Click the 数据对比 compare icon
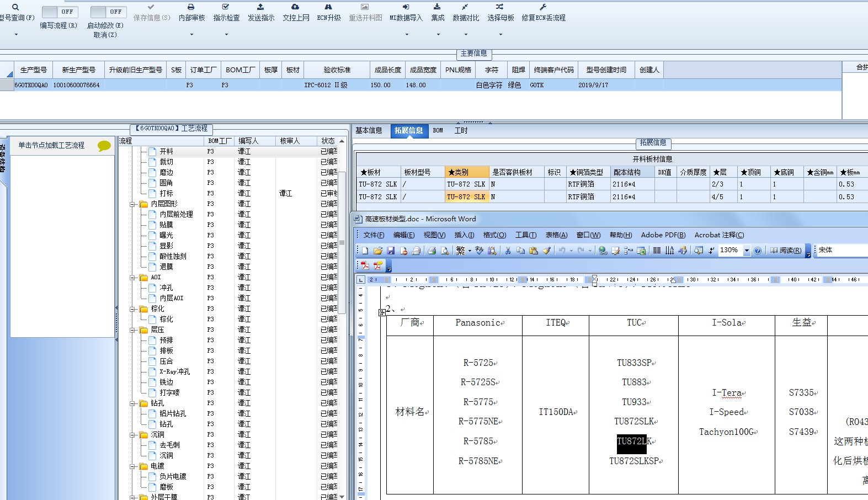The width and height of the screenshot is (868, 500). click(465, 7)
